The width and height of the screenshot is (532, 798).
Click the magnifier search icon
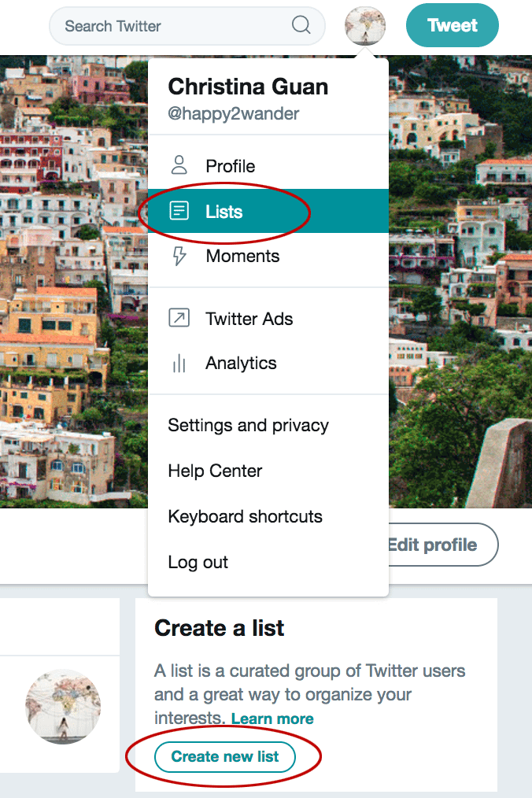(x=301, y=24)
